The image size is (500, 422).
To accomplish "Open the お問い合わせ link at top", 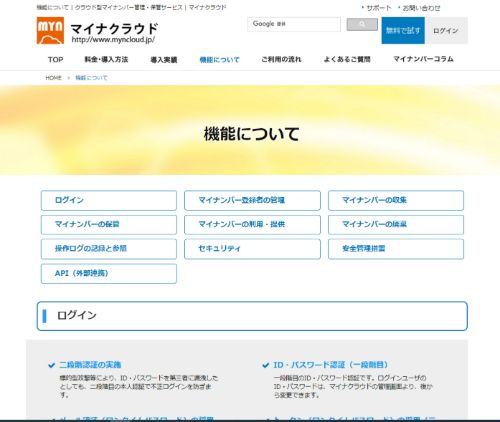I will [421, 8].
